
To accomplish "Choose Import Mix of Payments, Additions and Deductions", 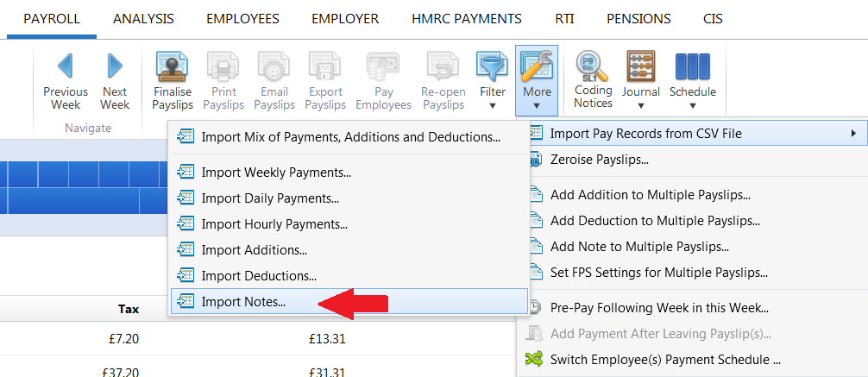I will tap(349, 137).
